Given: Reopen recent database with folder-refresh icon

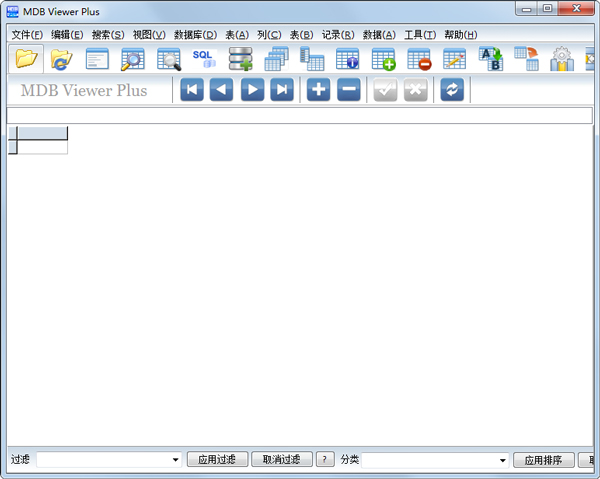Looking at the screenshot, I should pyautogui.click(x=61, y=59).
